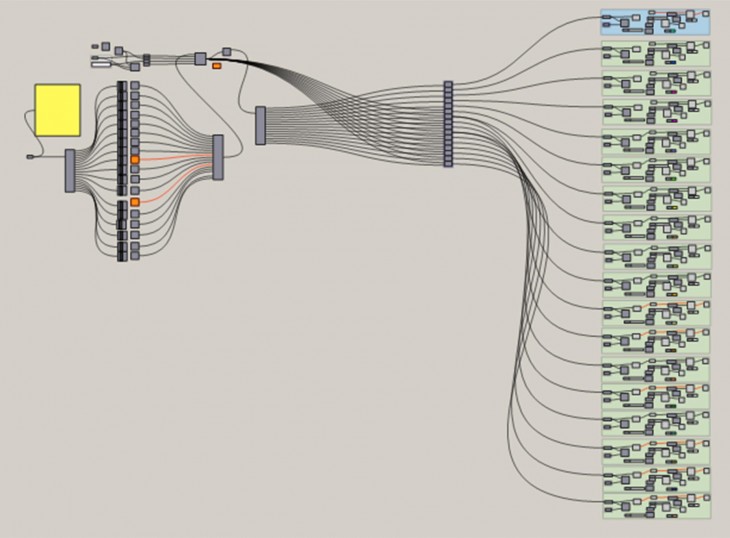Click the gray component where the top wires fan out
The image size is (730, 538).
[x=200, y=59]
